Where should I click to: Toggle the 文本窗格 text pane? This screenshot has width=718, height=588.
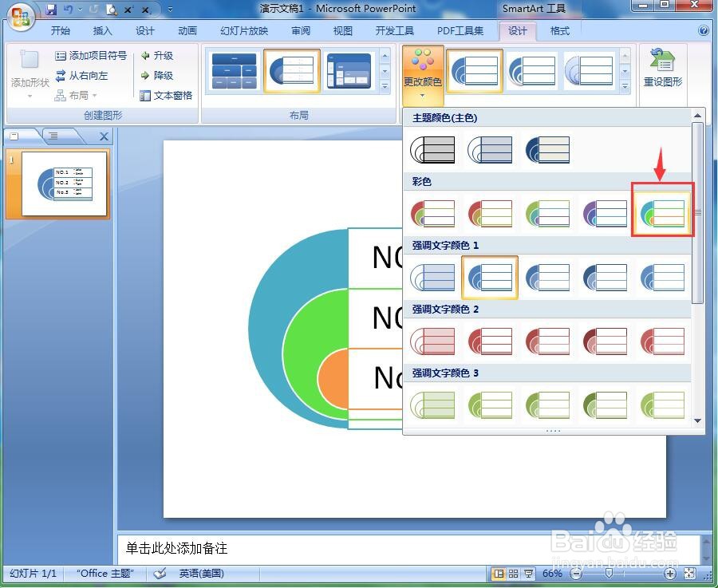pos(166,95)
